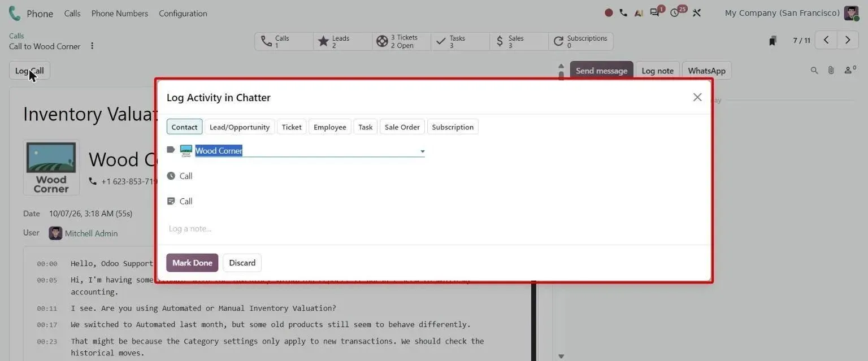Click the Send message button

click(x=601, y=71)
